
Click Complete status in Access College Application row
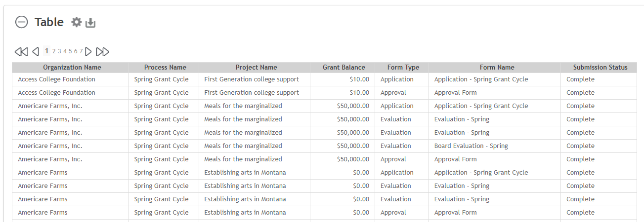click(x=580, y=79)
